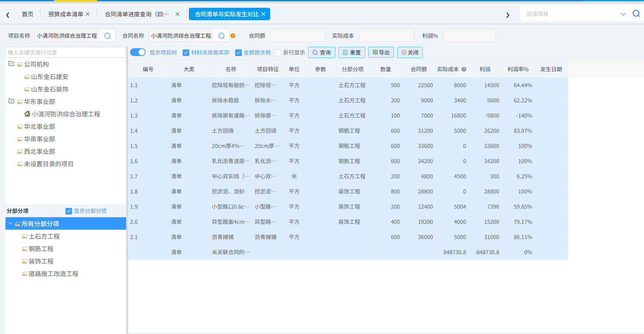Switch to the 首页 tab
This screenshot has width=644, height=334.
(28, 14)
